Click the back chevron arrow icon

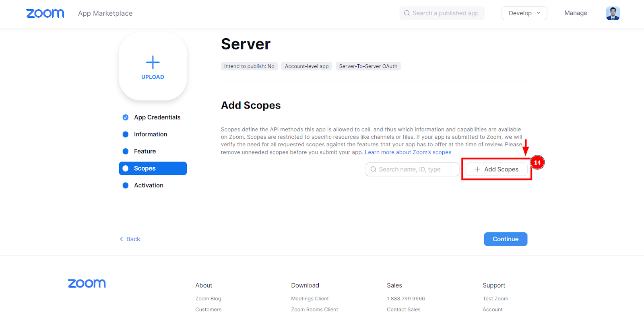[121, 239]
